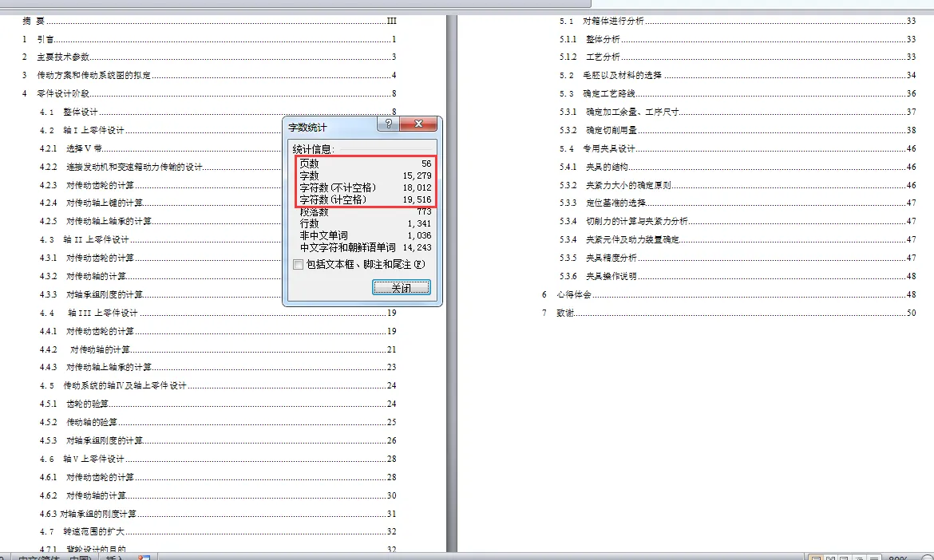The image size is (934, 560).
Task: Select the 非中文单词 1,036 row
Action: (x=365, y=235)
